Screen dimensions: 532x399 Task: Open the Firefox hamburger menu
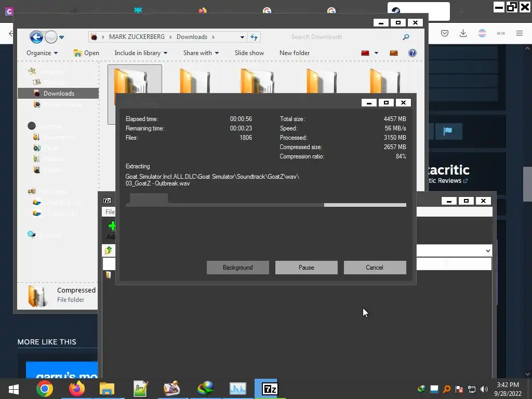[x=520, y=33]
